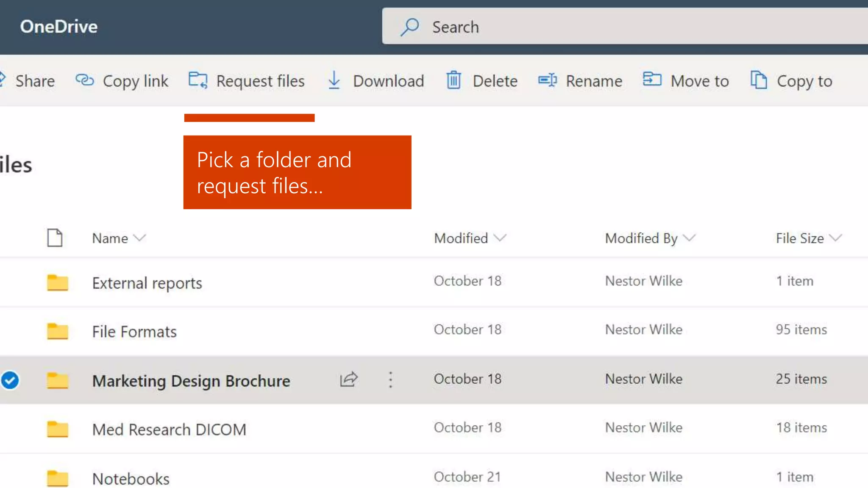Open the File Size column dropdown
This screenshot has height=488, width=868.
coord(836,238)
